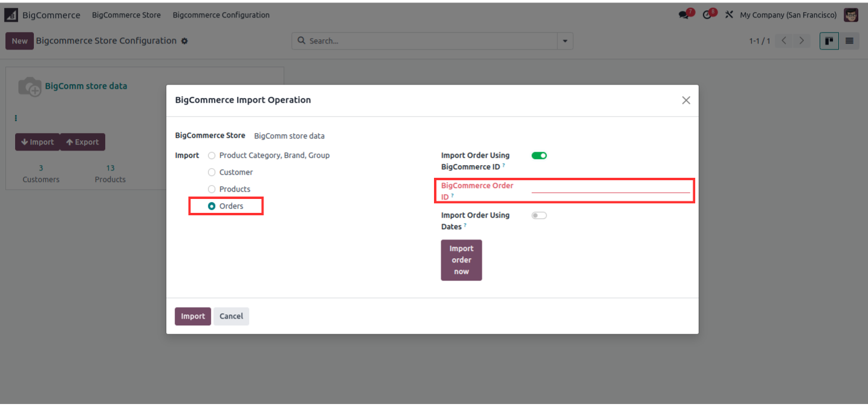
Task: Open the user avatar menu
Action: coord(851,15)
